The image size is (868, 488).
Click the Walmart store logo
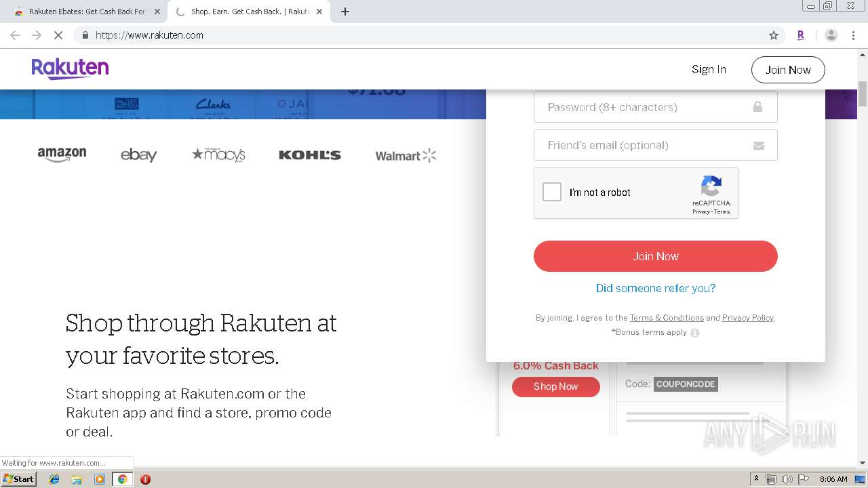[406, 156]
